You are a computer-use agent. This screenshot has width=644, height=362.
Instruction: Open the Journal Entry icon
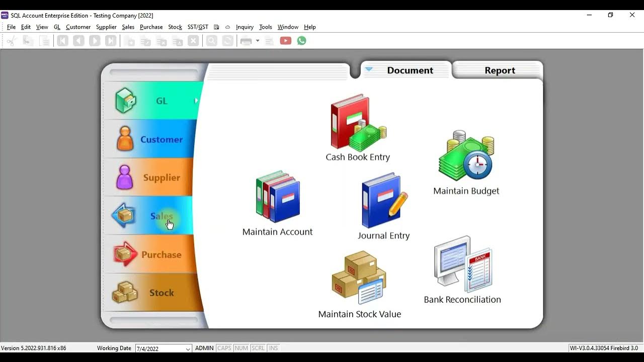384,207
